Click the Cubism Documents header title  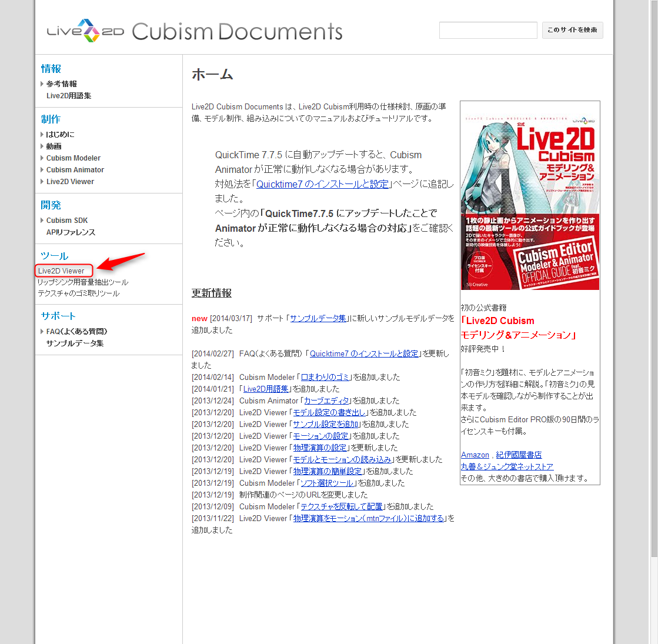[237, 32]
